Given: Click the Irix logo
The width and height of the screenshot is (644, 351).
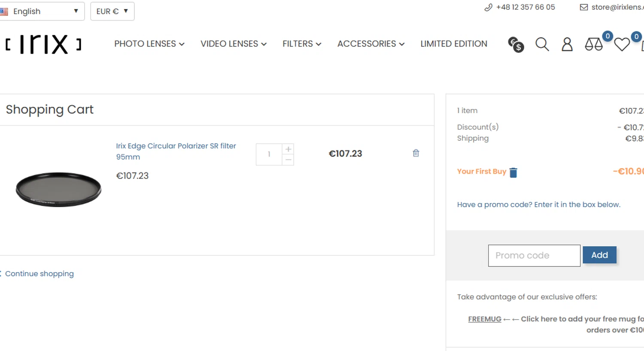Looking at the screenshot, I should [x=43, y=44].
